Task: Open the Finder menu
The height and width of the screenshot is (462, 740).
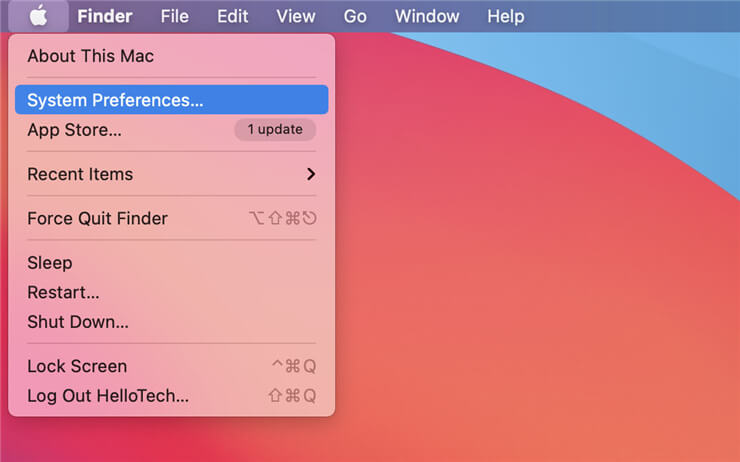Action: [x=104, y=17]
